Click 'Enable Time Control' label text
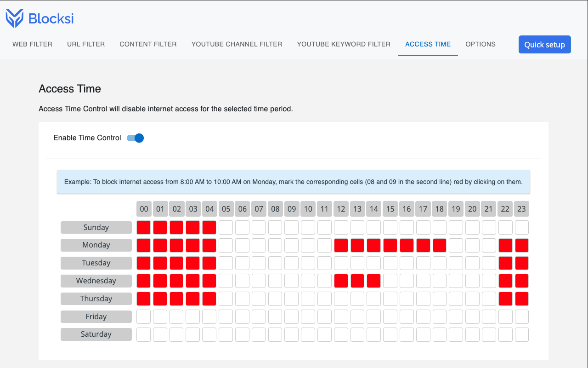588x368 pixels. click(x=87, y=138)
